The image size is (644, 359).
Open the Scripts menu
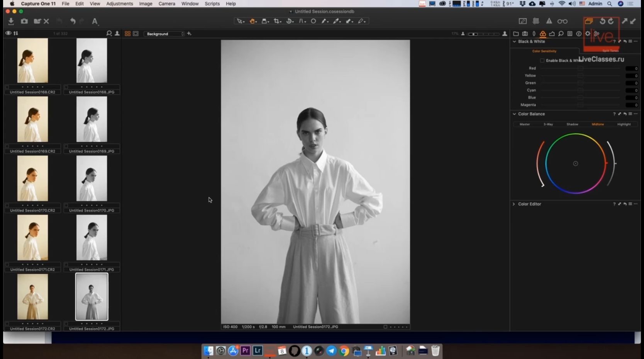point(212,3)
